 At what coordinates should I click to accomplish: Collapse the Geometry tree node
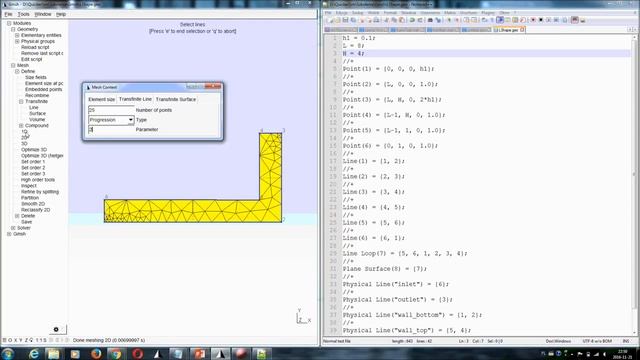click(13, 29)
